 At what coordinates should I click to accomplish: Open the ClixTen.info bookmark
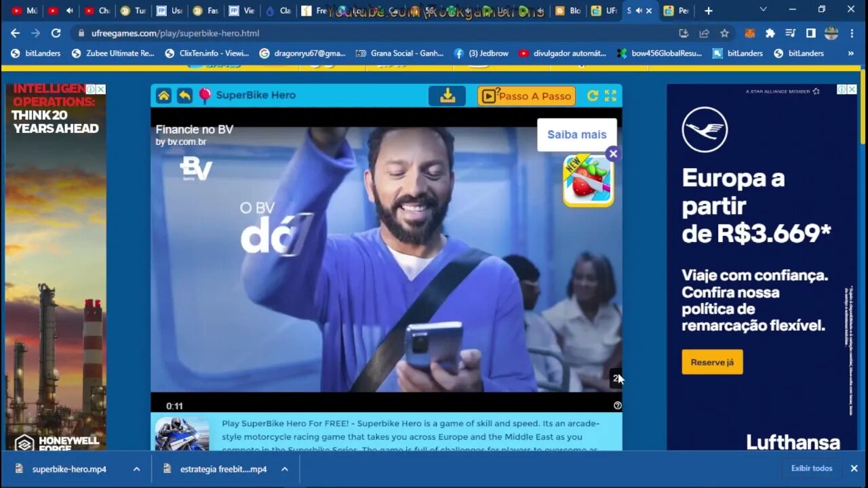[208, 53]
